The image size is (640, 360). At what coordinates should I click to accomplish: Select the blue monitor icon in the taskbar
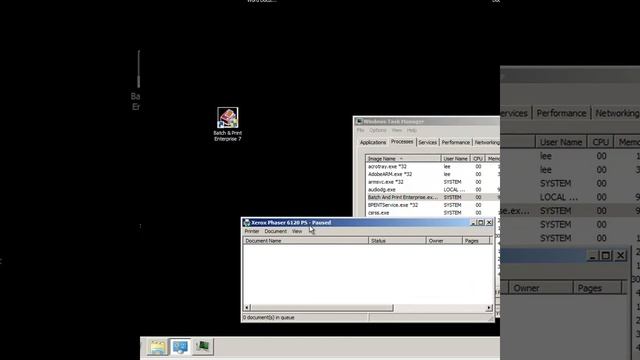(180, 347)
